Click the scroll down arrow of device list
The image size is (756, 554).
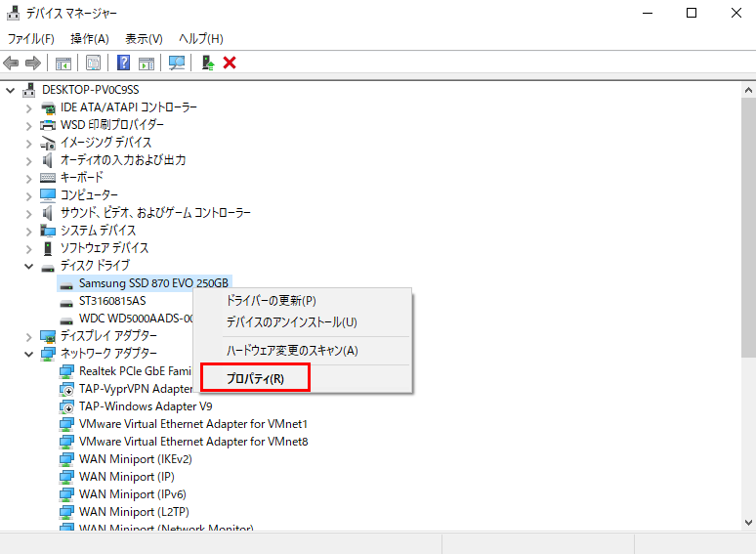(748, 522)
